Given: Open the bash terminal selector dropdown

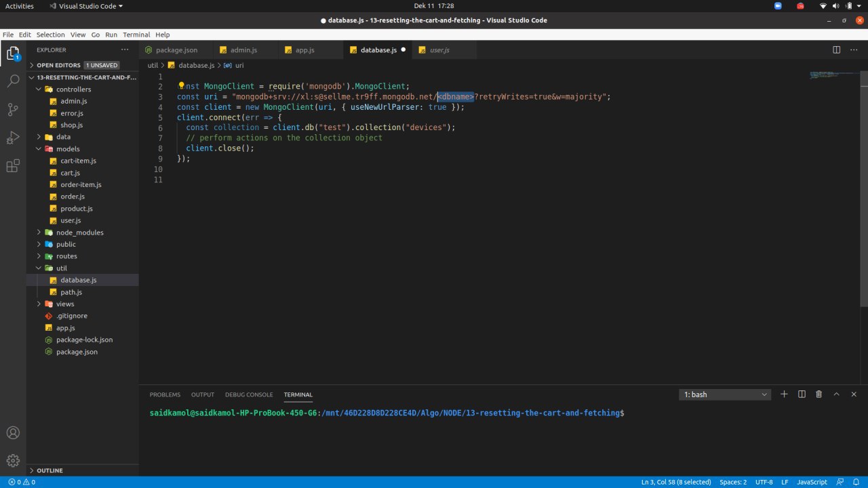Looking at the screenshot, I should click(726, 394).
